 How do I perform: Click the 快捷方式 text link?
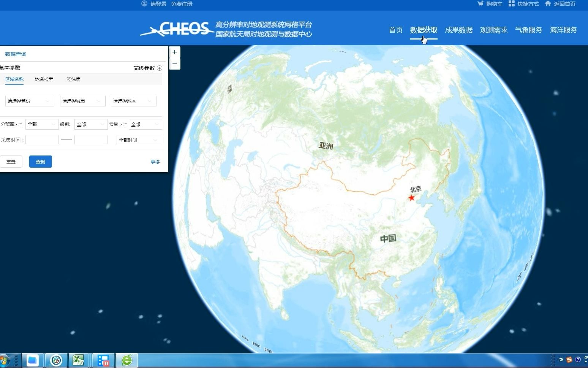528,4
